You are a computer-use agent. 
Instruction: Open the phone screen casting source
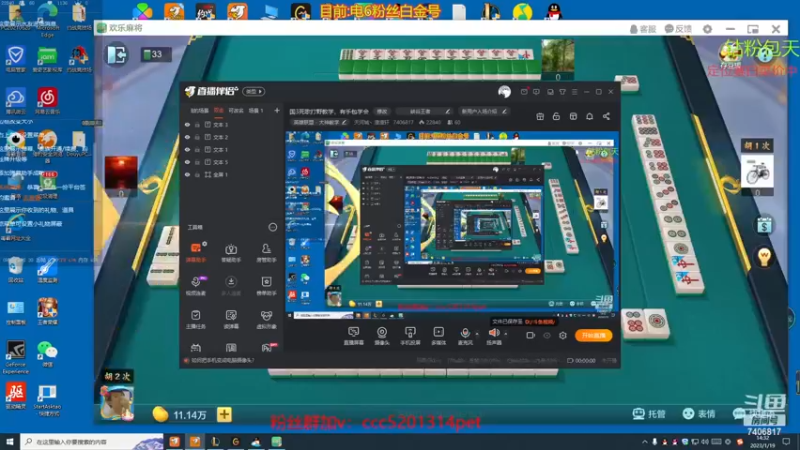point(410,335)
